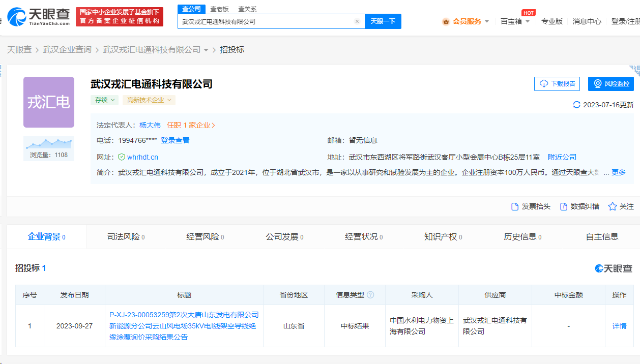
Task: Select the 查关系 search tab
Action: tap(247, 9)
